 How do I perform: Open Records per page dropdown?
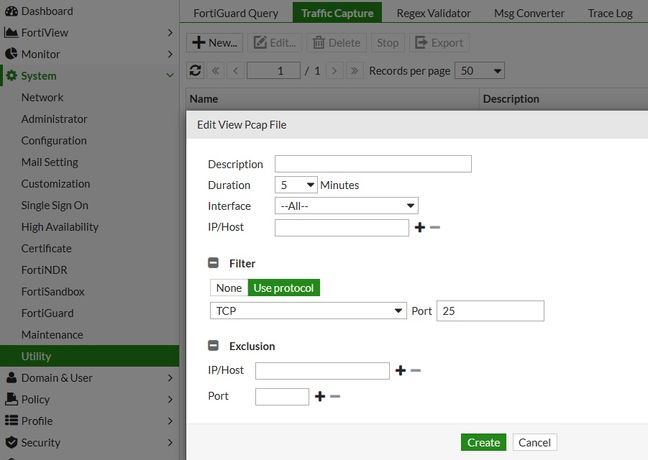pyautogui.click(x=479, y=71)
